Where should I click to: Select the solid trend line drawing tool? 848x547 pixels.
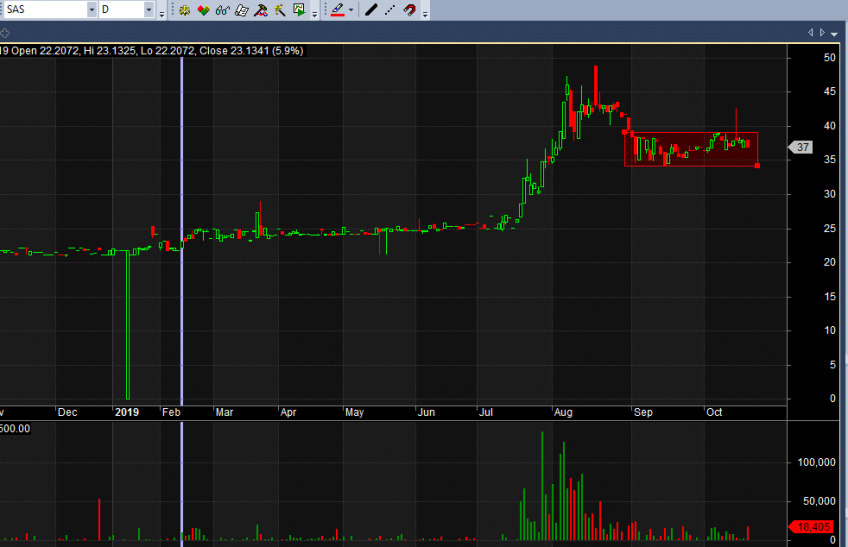coord(370,10)
